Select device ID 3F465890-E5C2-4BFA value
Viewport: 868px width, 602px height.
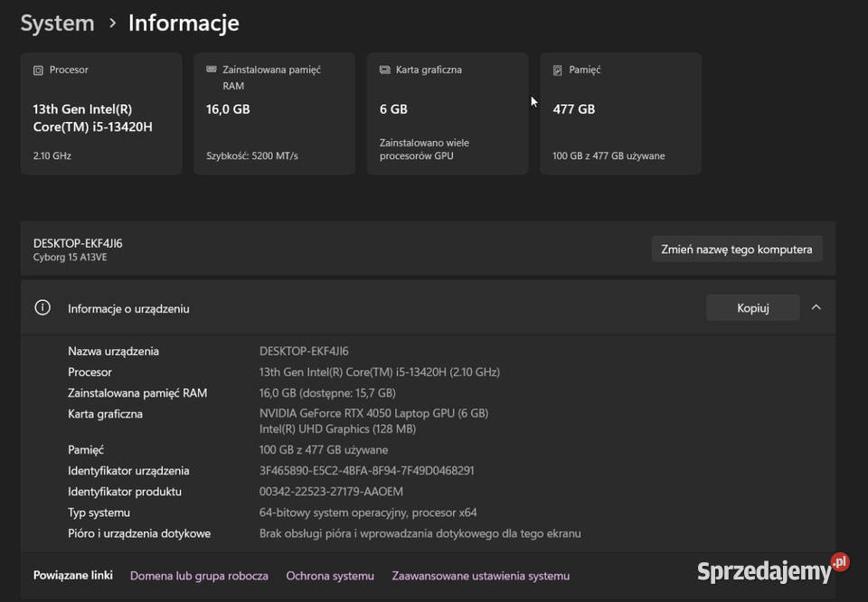pyautogui.click(x=366, y=470)
